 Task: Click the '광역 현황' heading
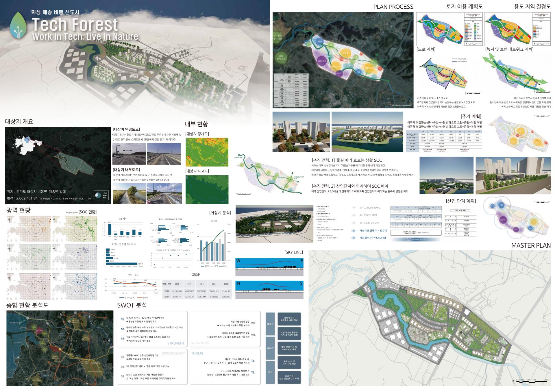[18, 210]
